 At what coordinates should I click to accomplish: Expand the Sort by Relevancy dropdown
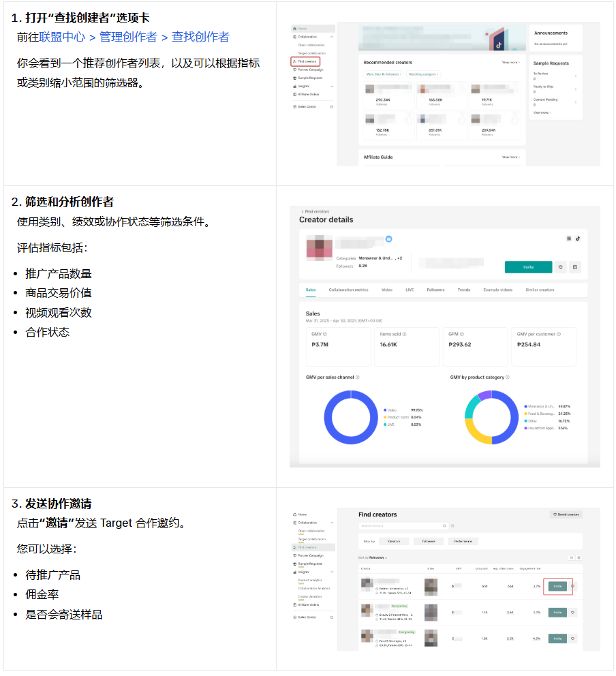point(373,557)
